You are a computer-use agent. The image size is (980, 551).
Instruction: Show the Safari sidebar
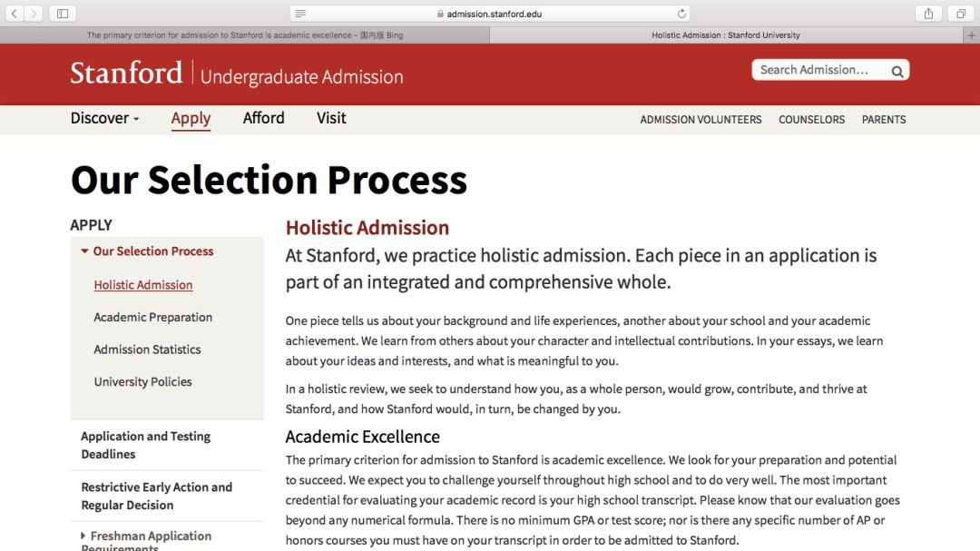pos(63,13)
